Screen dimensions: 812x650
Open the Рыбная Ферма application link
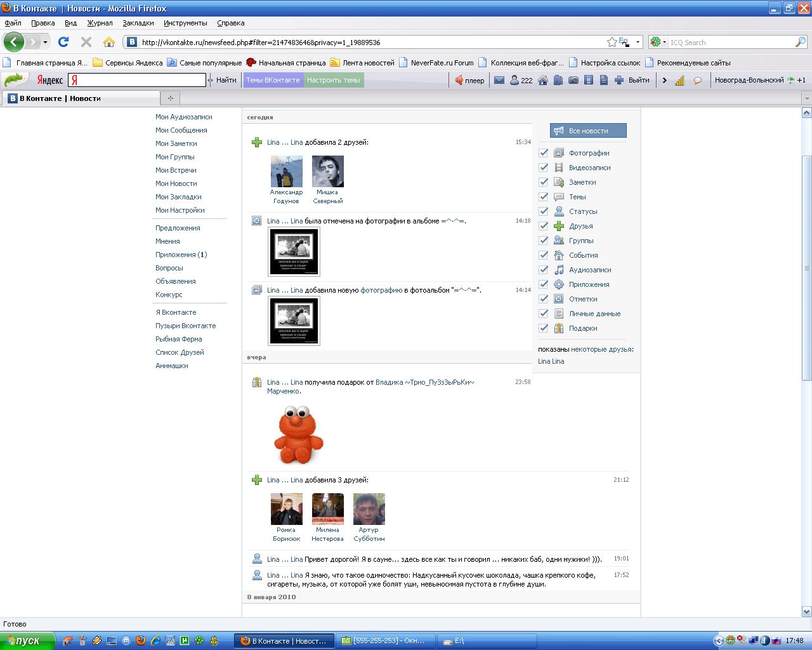pos(179,339)
